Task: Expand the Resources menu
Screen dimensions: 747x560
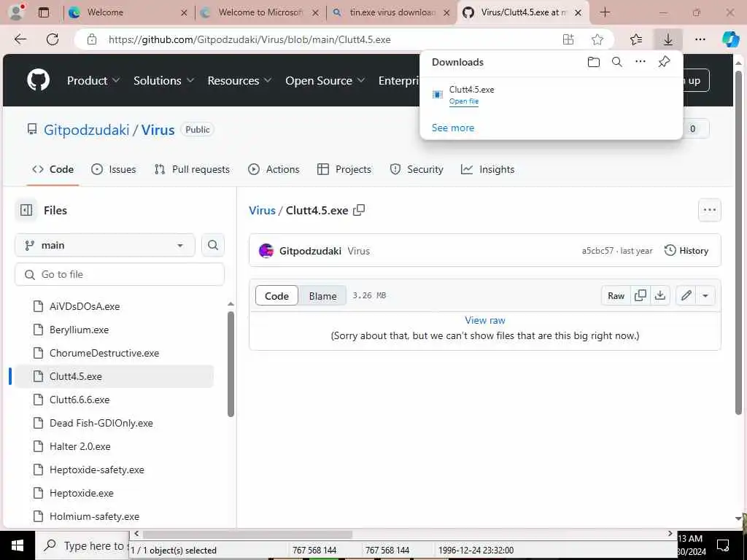Action: pos(239,80)
